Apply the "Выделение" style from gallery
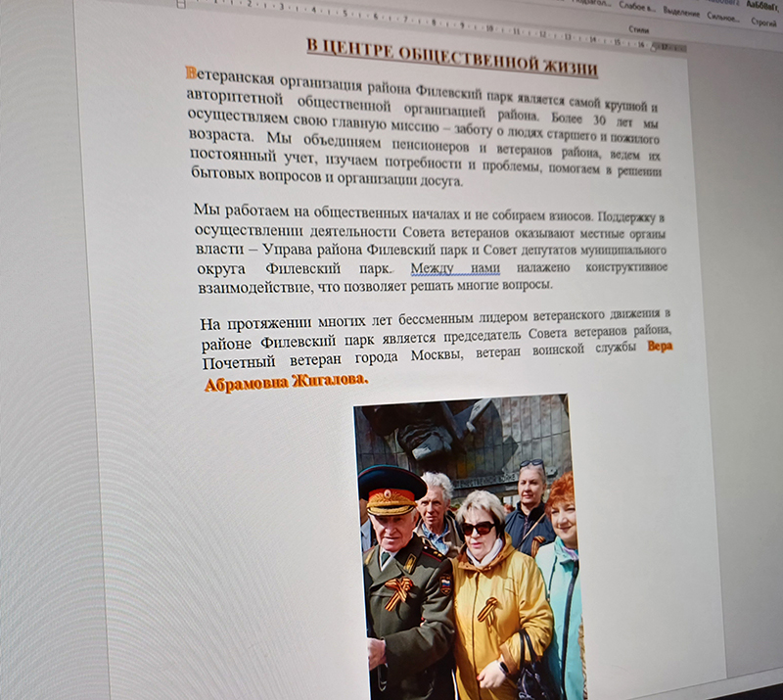This screenshot has width=783, height=700. (681, 12)
